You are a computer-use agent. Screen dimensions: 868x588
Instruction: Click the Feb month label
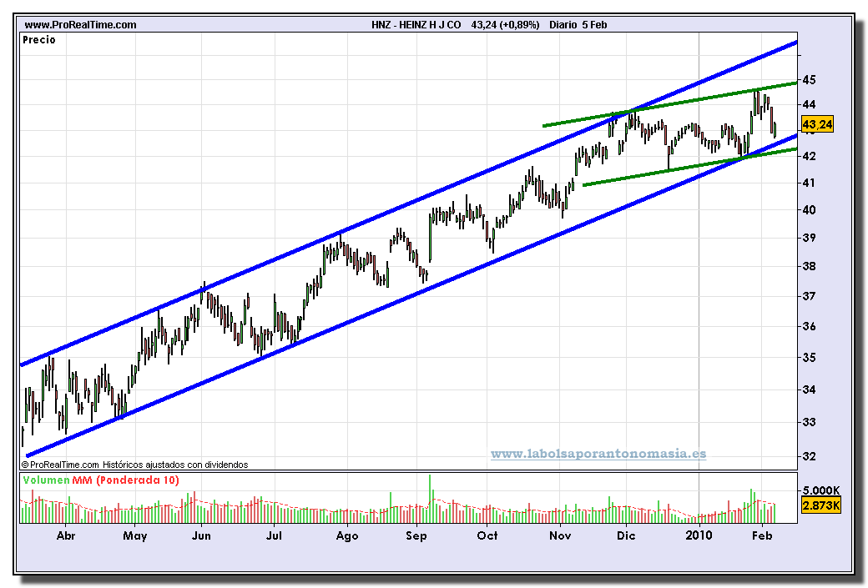(762, 536)
